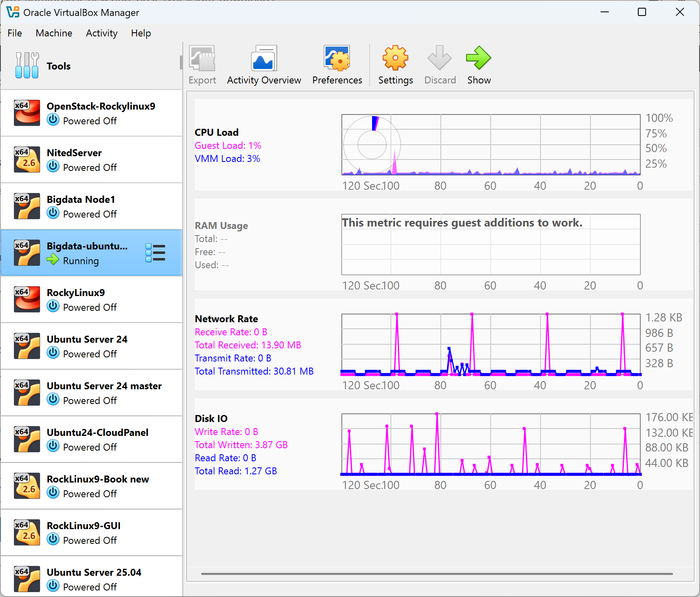The image size is (700, 597).
Task: Click the Write Rate: 0 B text
Action: point(227,432)
